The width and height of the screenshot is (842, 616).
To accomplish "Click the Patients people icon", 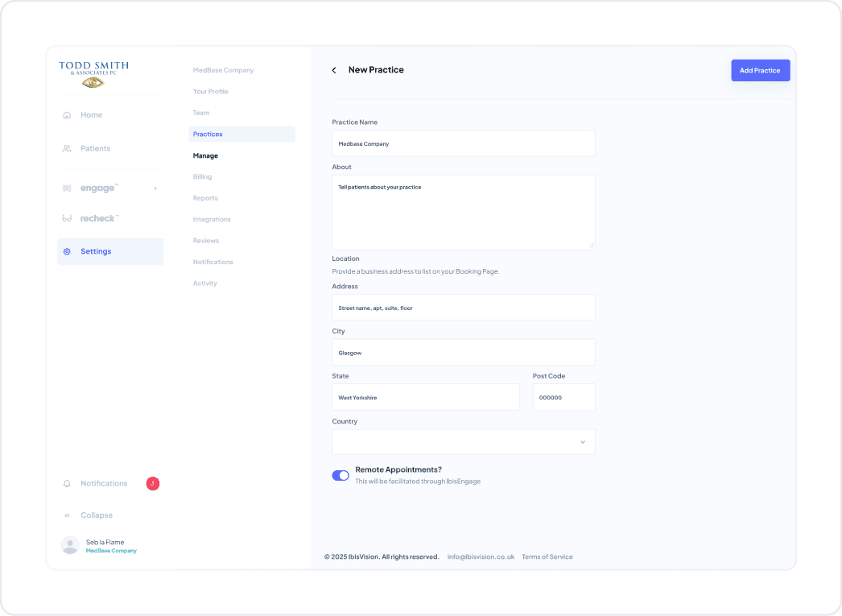I will 67,149.
